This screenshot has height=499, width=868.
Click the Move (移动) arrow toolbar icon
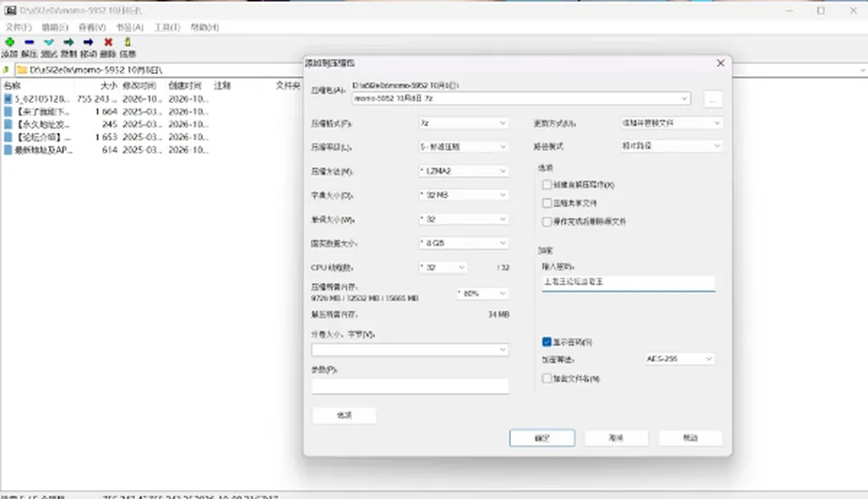(88, 42)
